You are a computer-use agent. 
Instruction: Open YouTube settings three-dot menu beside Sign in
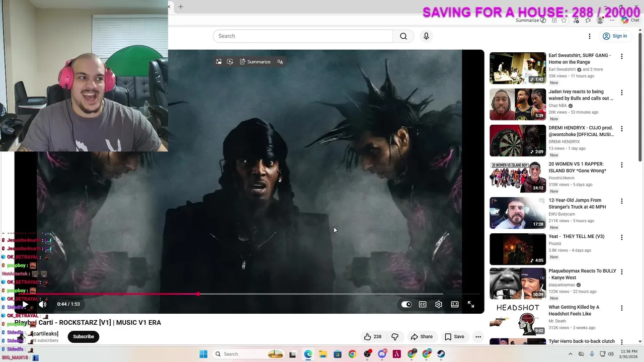pyautogui.click(x=590, y=36)
